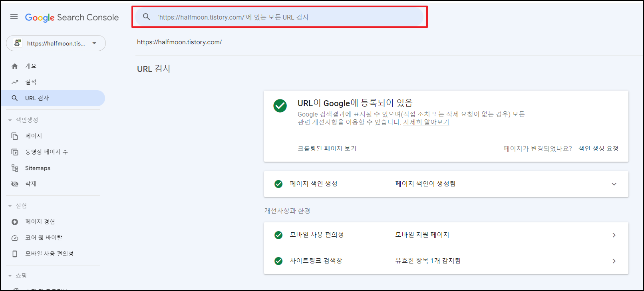Click green check next to 사이트링크 검색창
Viewport: 644px width, 291px height.
[278, 261]
